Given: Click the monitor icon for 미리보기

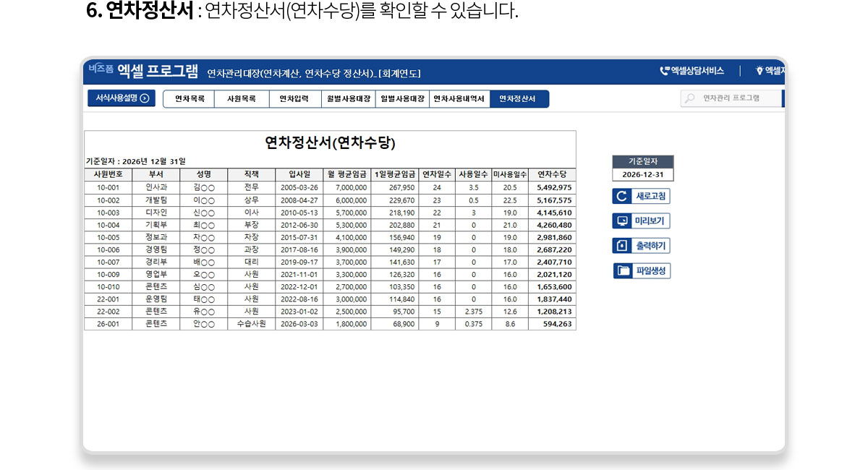Looking at the screenshot, I should pos(621,221).
